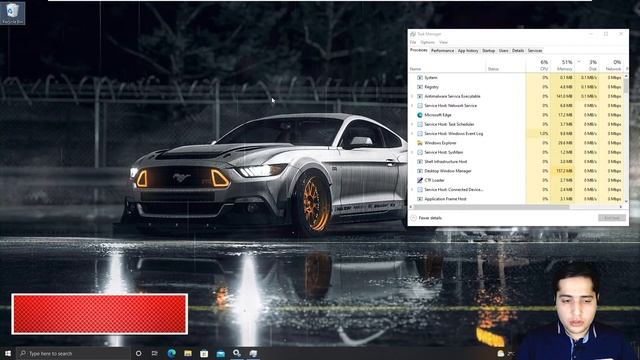Click the Task Manager taskbar icon
The width and height of the screenshot is (640, 360).
pyautogui.click(x=253, y=353)
